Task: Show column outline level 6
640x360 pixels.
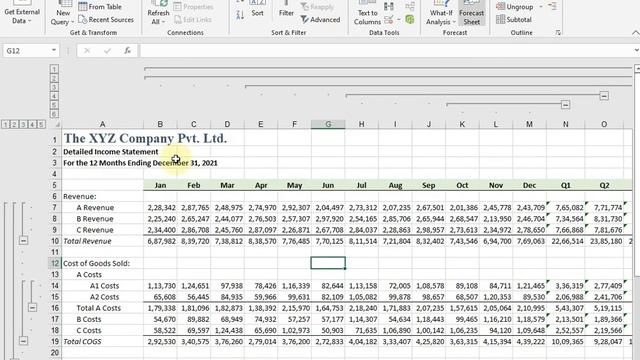Action: (54, 114)
